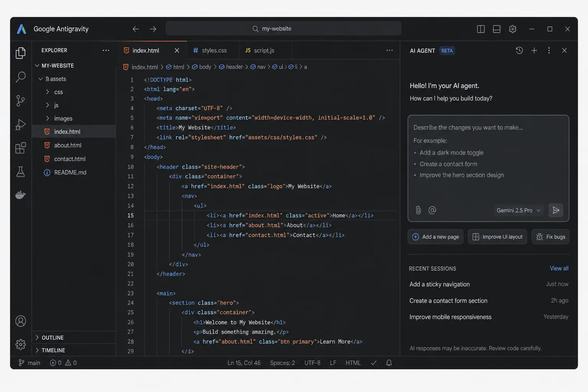Expand the css folder
Viewport: 588px width, 392px height.
pos(47,92)
